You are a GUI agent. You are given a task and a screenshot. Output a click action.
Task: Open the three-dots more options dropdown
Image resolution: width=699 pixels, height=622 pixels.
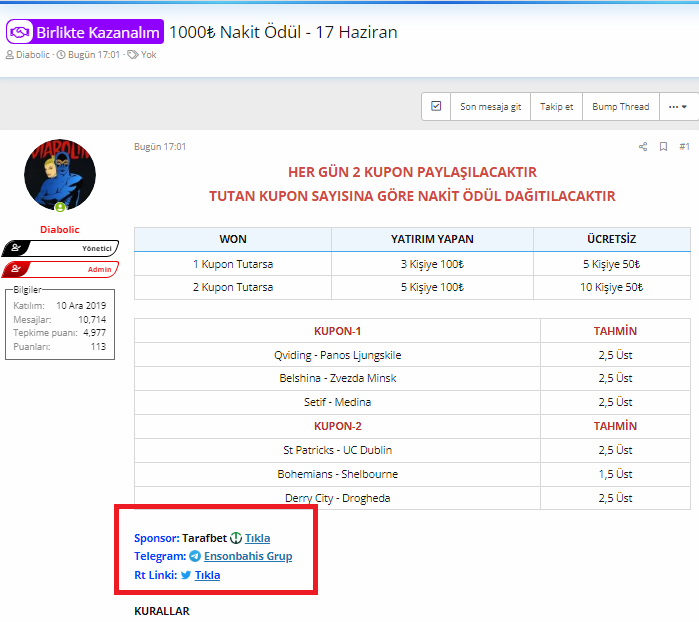[678, 107]
